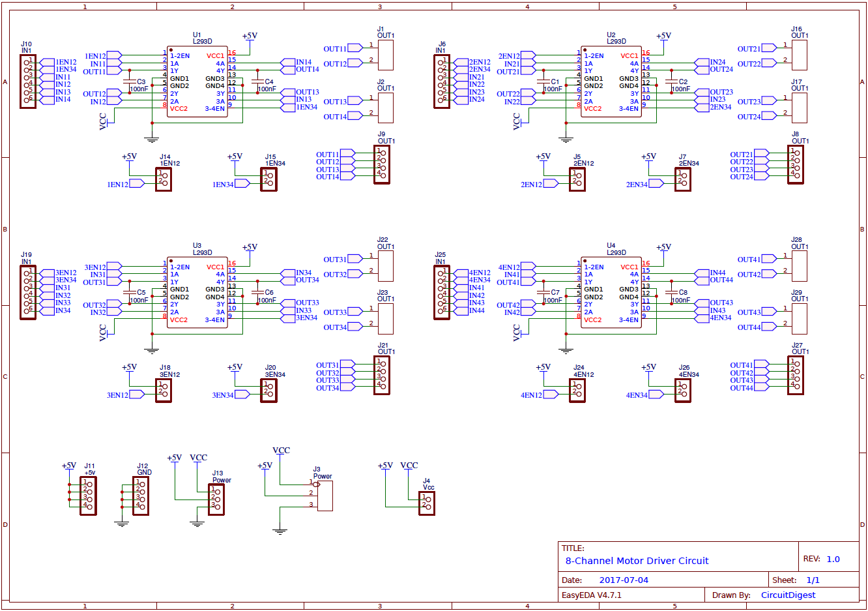Click the title '8-Channel Motor Driver Circuit'
This screenshot has height=611, width=868.
(x=637, y=561)
